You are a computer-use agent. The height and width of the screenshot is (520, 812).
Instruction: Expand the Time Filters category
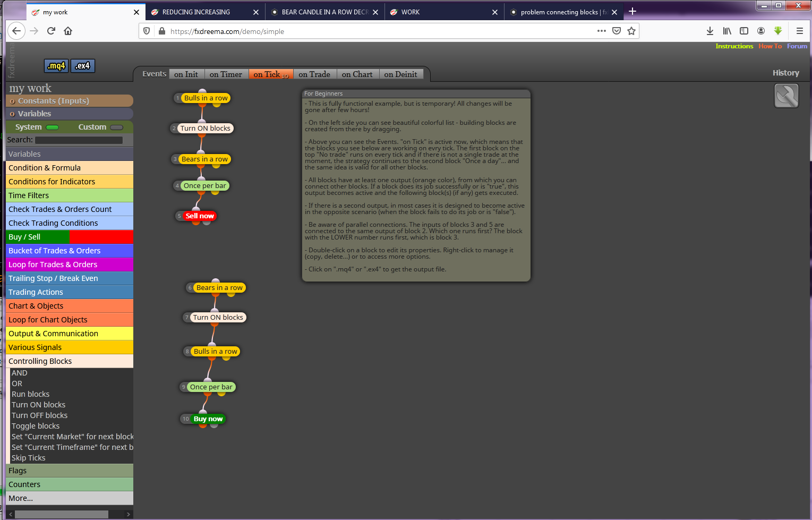(70, 195)
